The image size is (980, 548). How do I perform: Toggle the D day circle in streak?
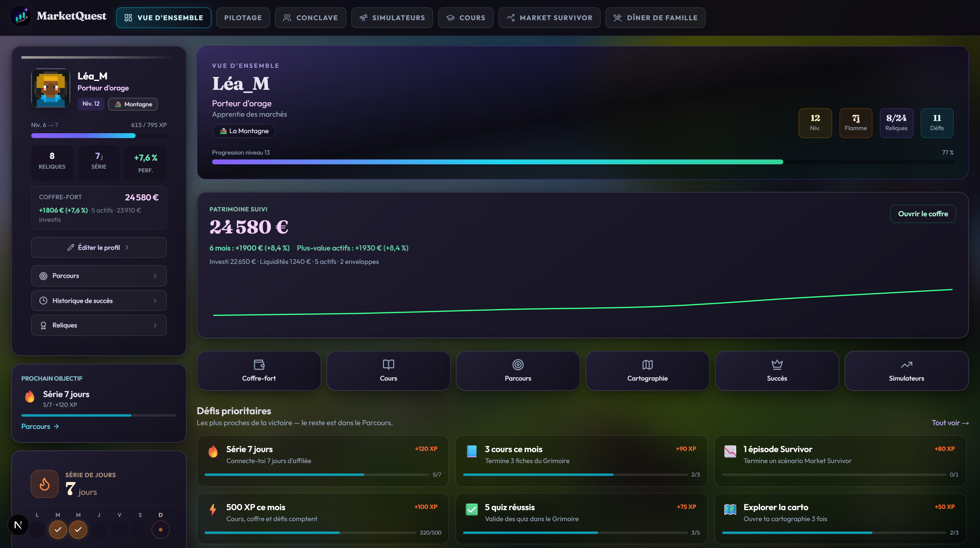pyautogui.click(x=161, y=529)
